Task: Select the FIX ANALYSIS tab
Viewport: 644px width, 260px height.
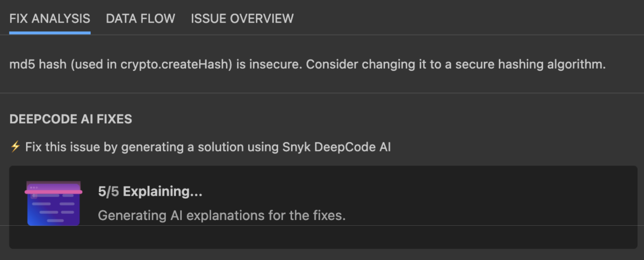Action: pyautogui.click(x=50, y=18)
